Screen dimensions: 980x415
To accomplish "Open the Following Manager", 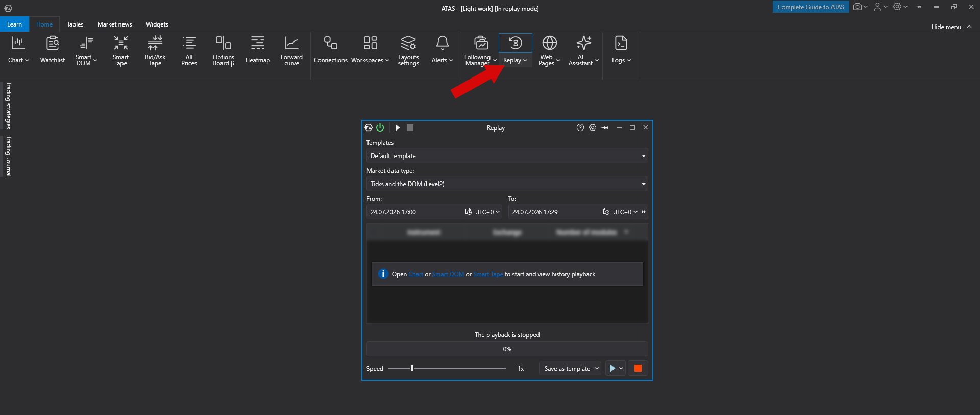I will pyautogui.click(x=480, y=49).
